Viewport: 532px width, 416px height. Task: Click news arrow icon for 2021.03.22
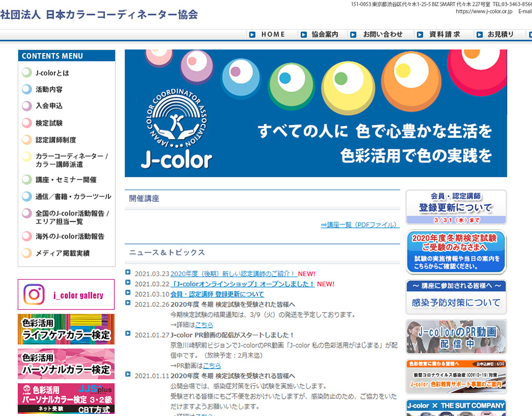click(128, 282)
